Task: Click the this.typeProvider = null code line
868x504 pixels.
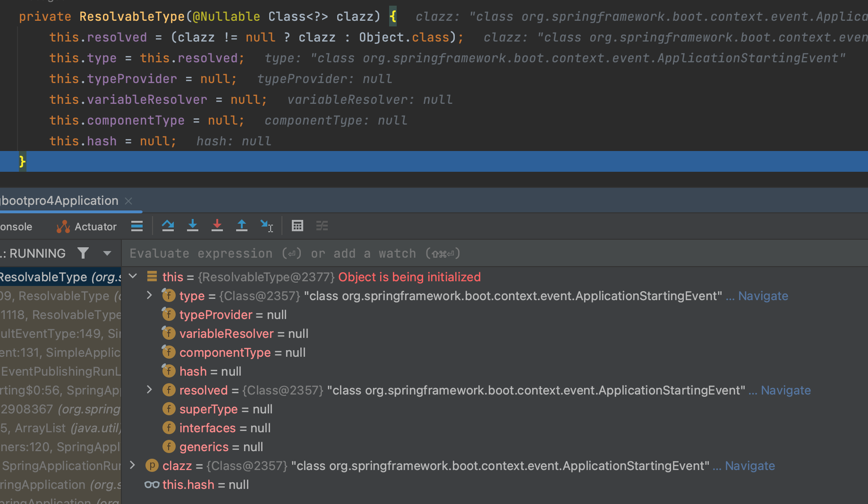Action: click(143, 79)
